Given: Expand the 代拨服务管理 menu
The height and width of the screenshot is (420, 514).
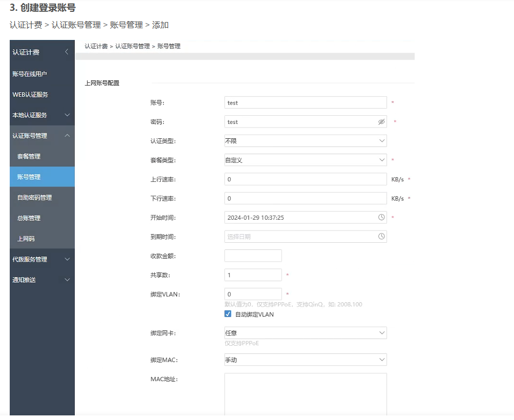Looking at the screenshot, I should coord(42,259).
